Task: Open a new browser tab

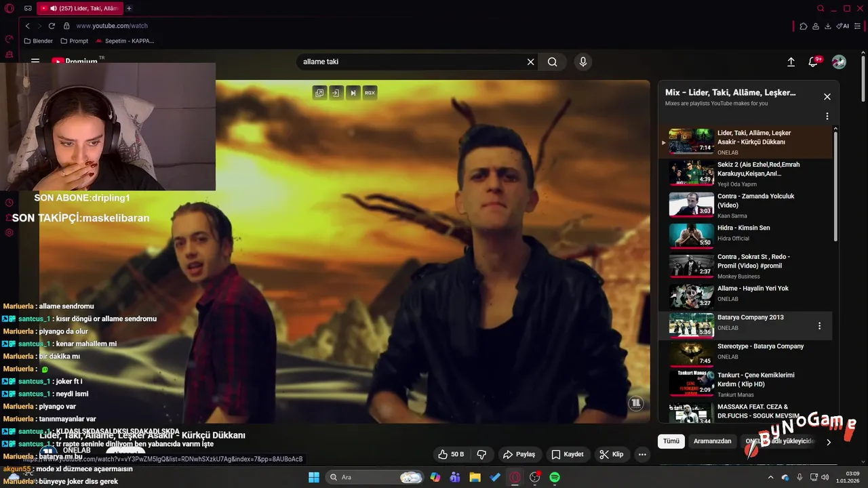Action: click(129, 9)
